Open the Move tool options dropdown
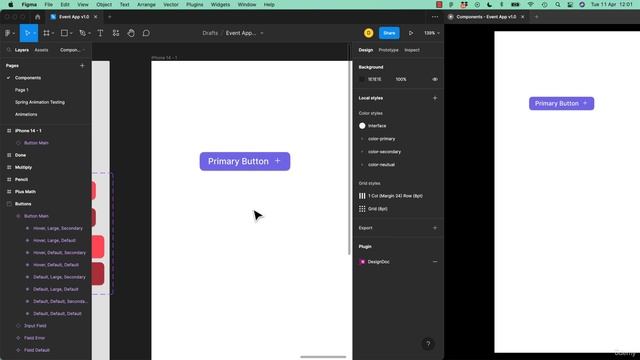640x360 pixels. click(x=34, y=33)
